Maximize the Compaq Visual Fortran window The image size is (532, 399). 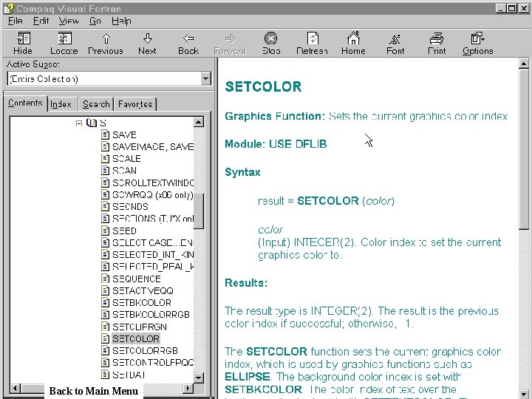(x=511, y=8)
